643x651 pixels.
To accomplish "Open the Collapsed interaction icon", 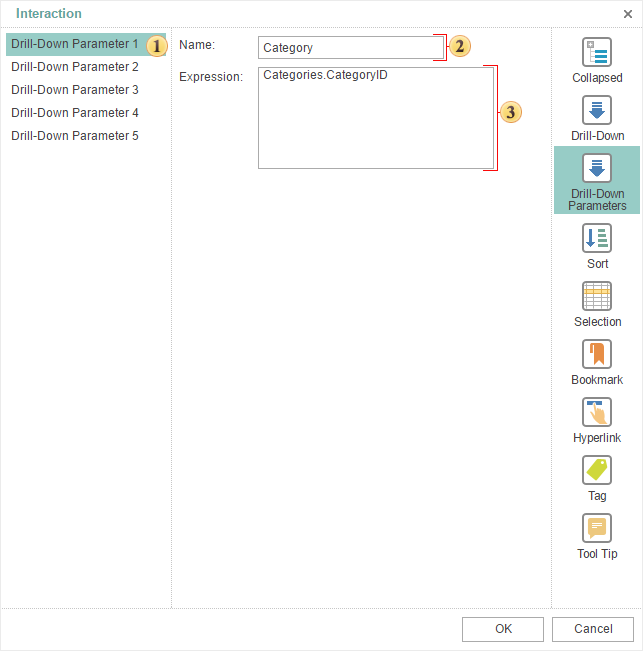I will 597,53.
